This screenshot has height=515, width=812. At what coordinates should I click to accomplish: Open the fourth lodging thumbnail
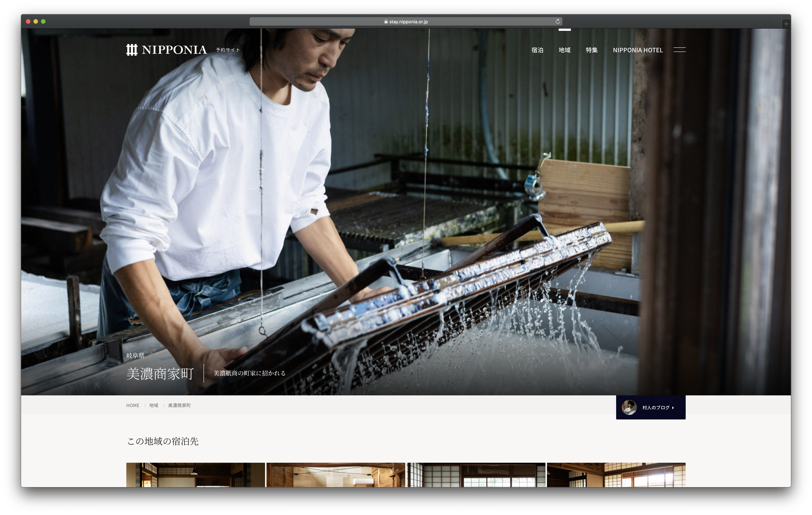616,475
